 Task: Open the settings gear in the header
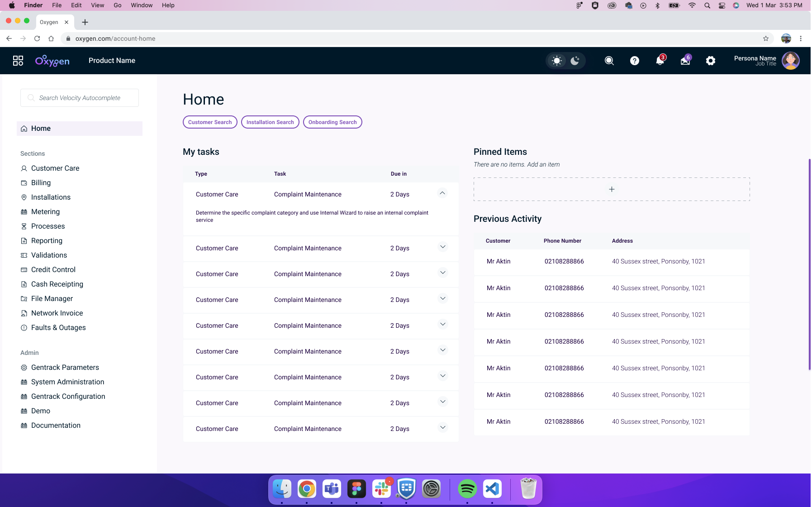coord(710,61)
